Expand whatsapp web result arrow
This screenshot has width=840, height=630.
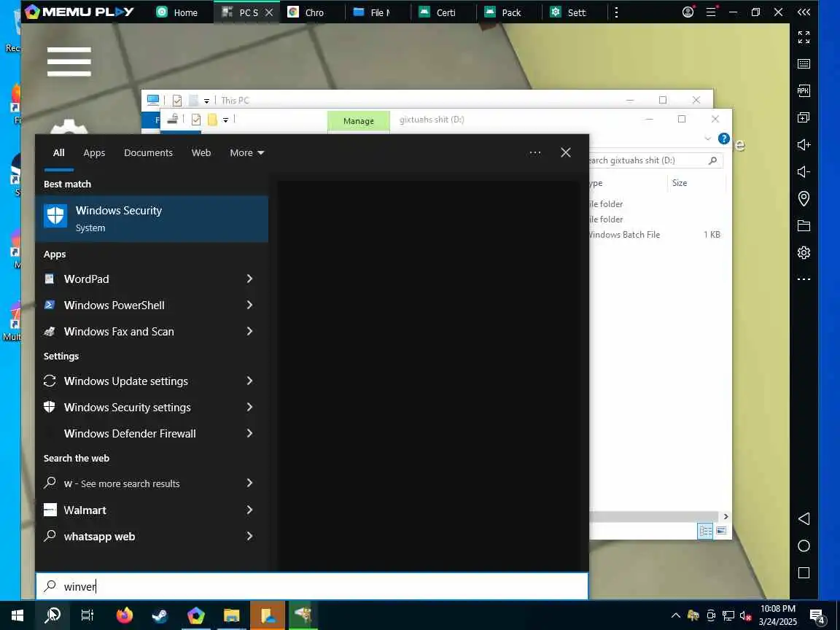click(249, 536)
